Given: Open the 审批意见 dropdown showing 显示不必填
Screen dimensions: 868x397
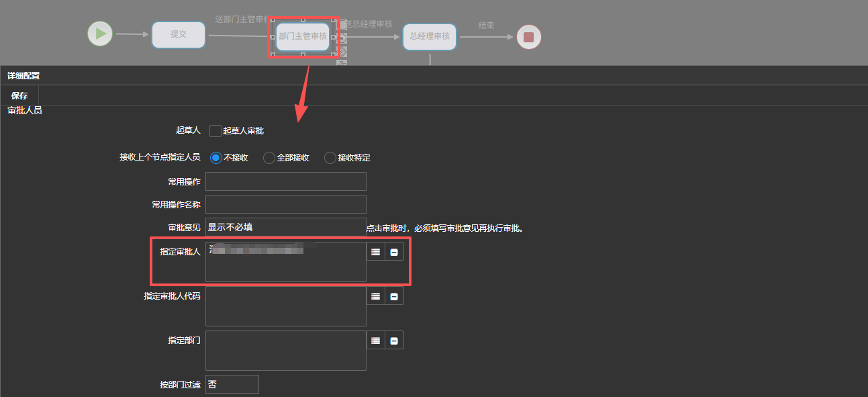Looking at the screenshot, I should 285,227.
